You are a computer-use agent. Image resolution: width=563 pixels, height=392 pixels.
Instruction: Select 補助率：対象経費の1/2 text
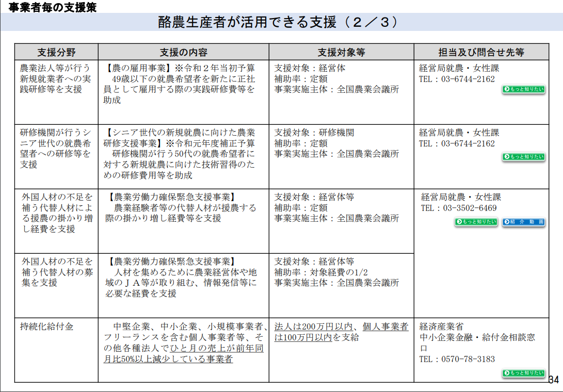point(321,272)
